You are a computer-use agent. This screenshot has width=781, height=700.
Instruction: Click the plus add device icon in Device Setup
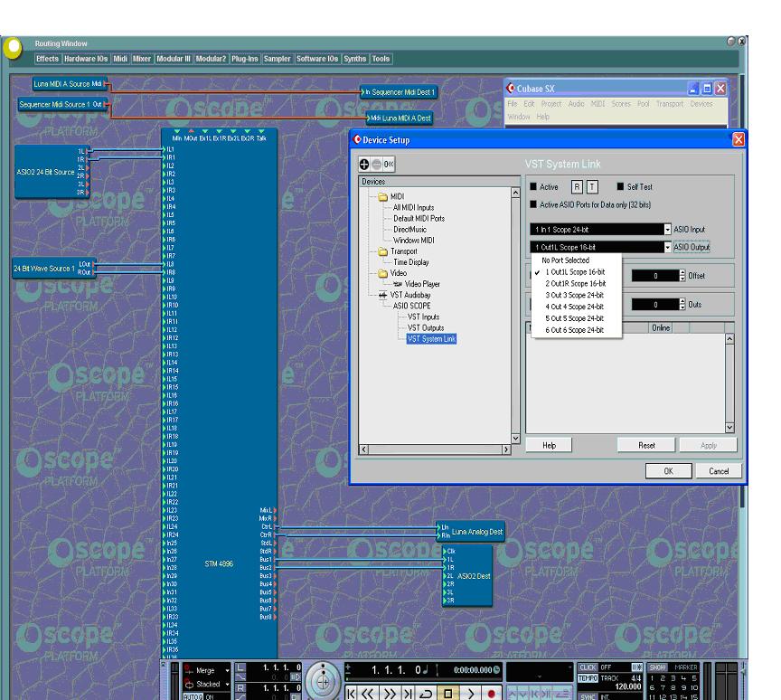(x=364, y=165)
